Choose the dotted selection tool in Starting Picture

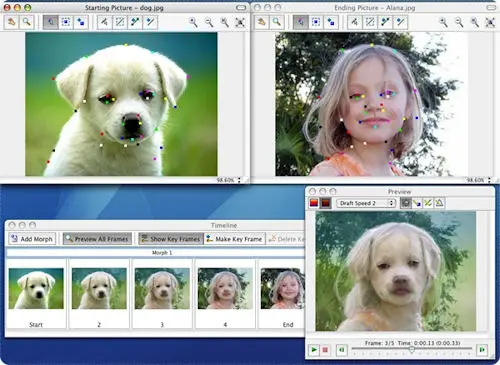(x=66, y=22)
